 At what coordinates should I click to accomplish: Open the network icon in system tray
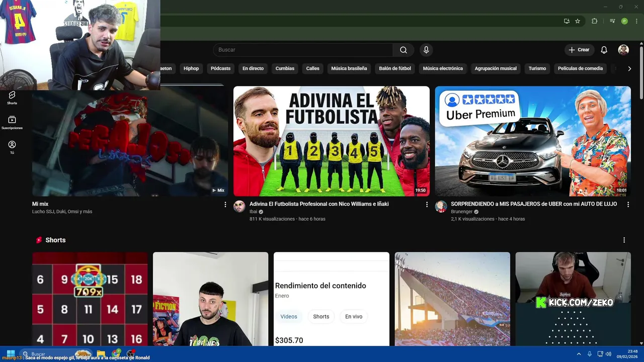[x=600, y=354]
